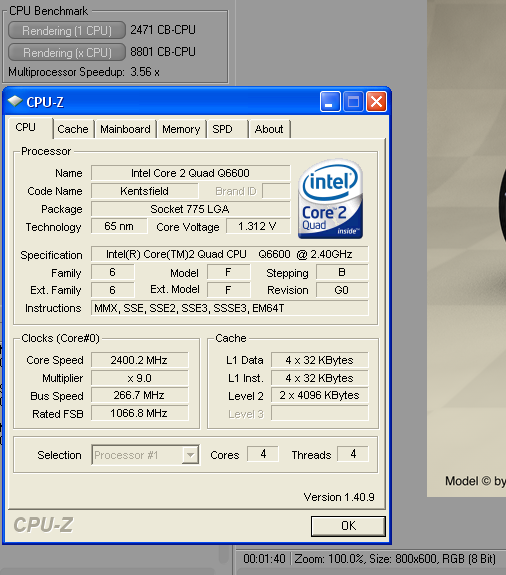Open the Cache tab

(x=73, y=129)
